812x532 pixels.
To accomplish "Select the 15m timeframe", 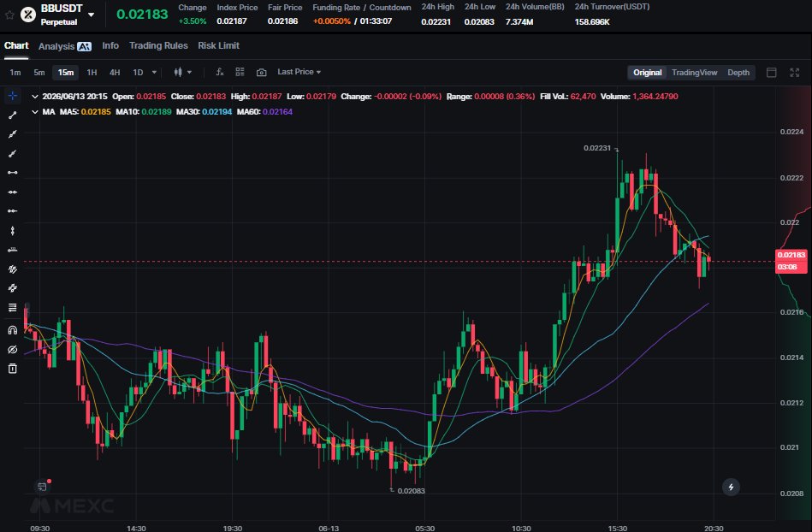I will [66, 73].
